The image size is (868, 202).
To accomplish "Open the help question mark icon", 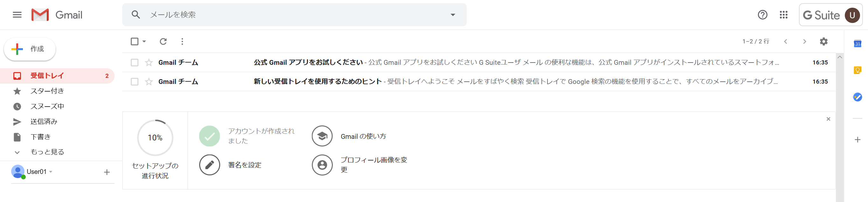I will 762,15.
